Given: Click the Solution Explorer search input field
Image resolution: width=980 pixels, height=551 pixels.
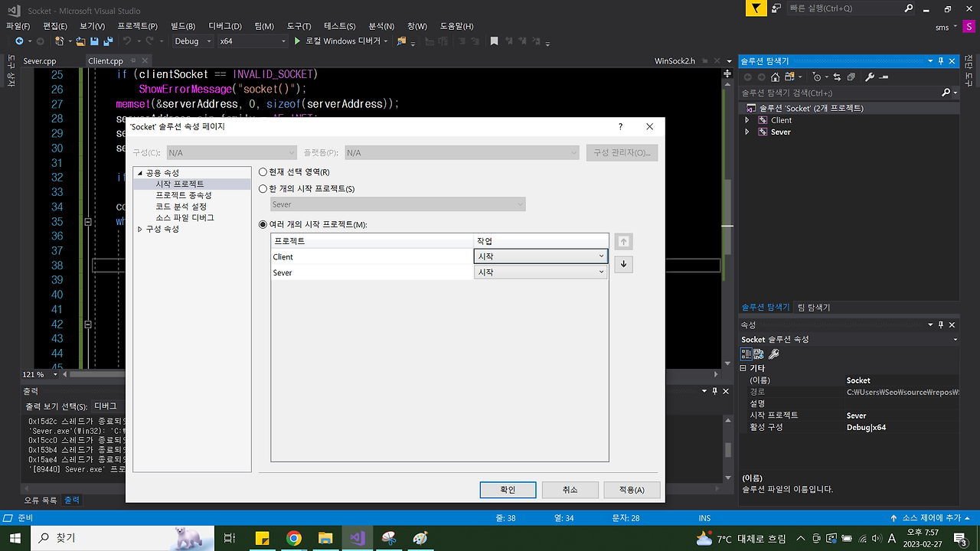Looking at the screenshot, I should click(x=840, y=93).
